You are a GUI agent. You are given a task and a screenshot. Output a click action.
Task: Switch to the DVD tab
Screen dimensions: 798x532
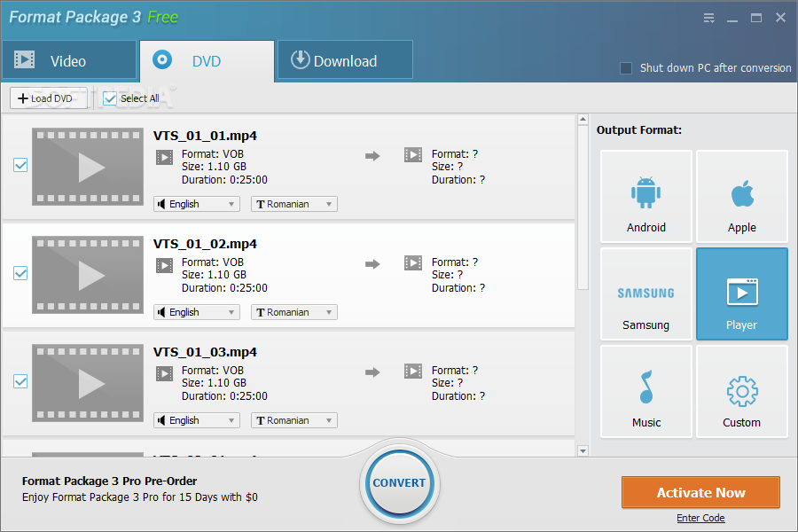(x=207, y=61)
